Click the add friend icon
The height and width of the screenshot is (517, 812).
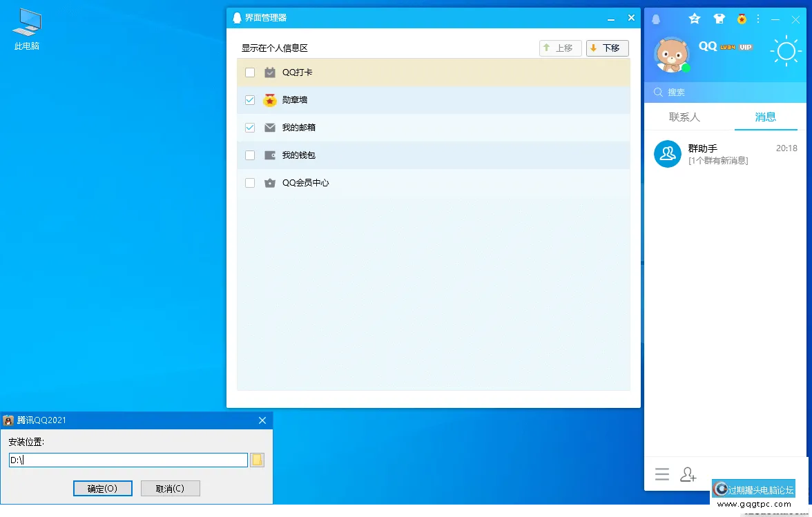688,474
